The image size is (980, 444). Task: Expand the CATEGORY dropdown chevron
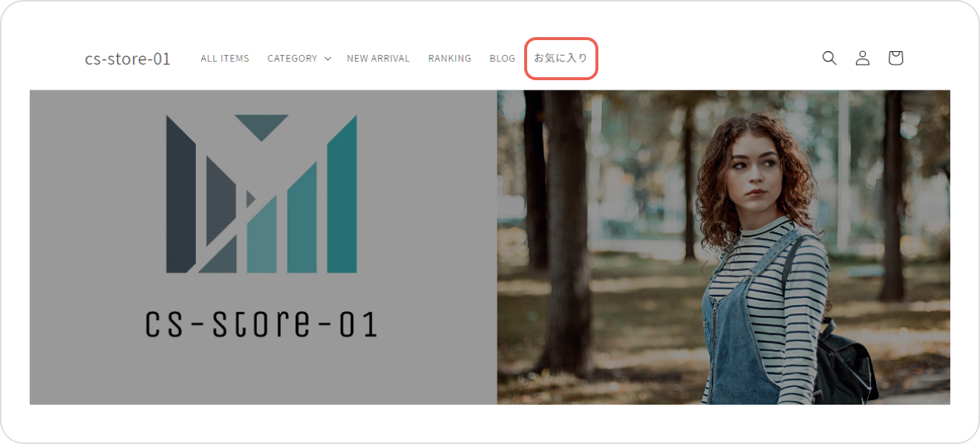click(327, 59)
